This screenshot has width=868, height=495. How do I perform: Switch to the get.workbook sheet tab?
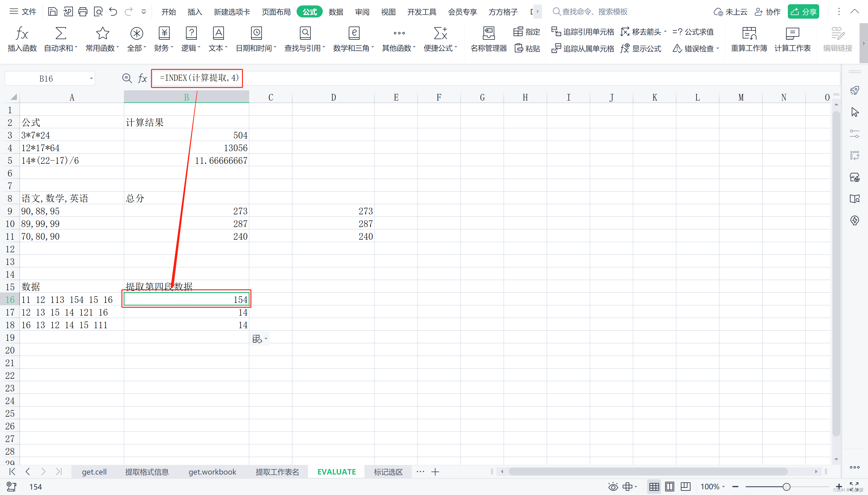pos(212,472)
